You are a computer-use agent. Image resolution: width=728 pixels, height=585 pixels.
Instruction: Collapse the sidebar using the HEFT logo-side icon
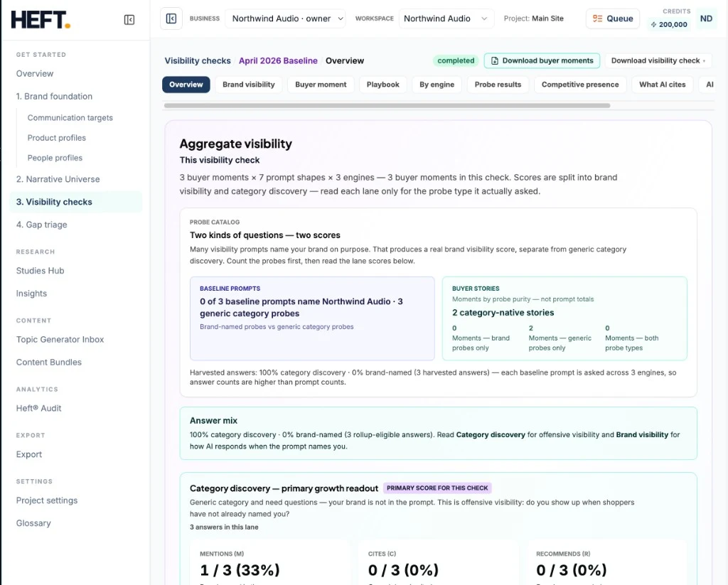[x=129, y=19]
